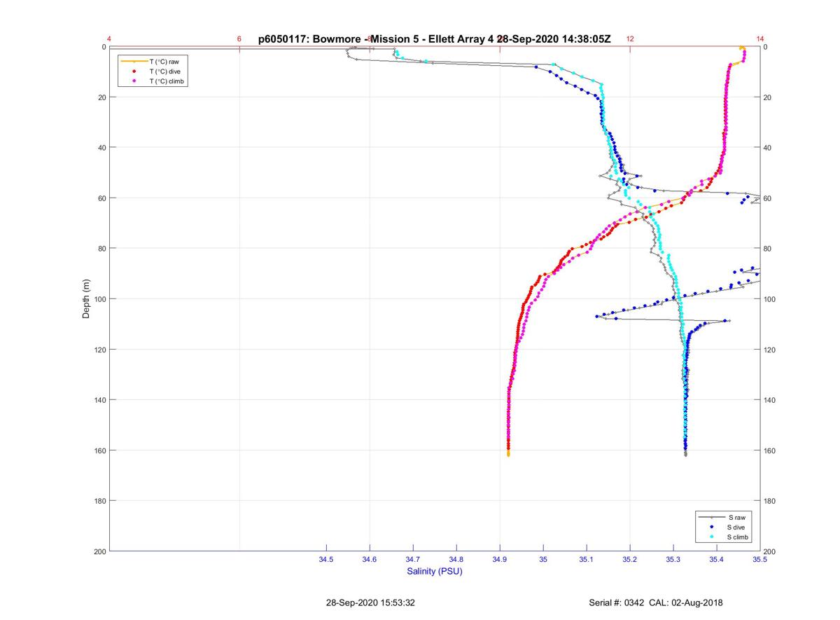Click the salinity tick label 34.9
The image size is (840, 620).
click(x=500, y=560)
